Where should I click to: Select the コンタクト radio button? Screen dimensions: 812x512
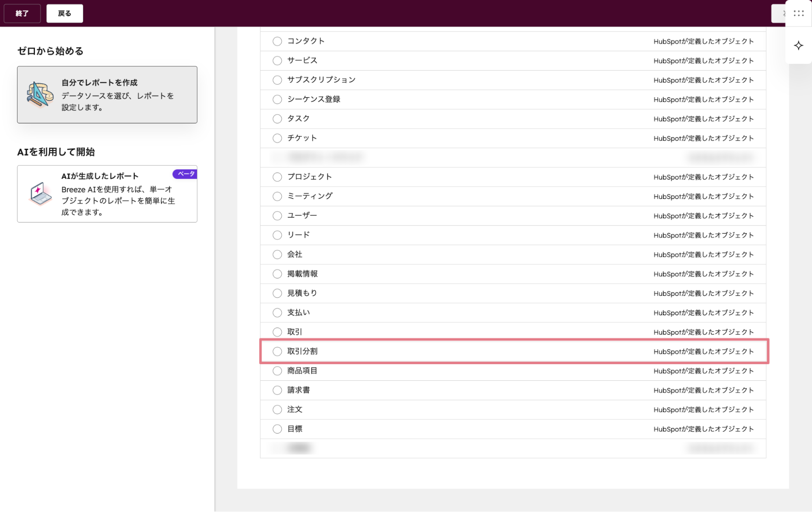pos(277,41)
